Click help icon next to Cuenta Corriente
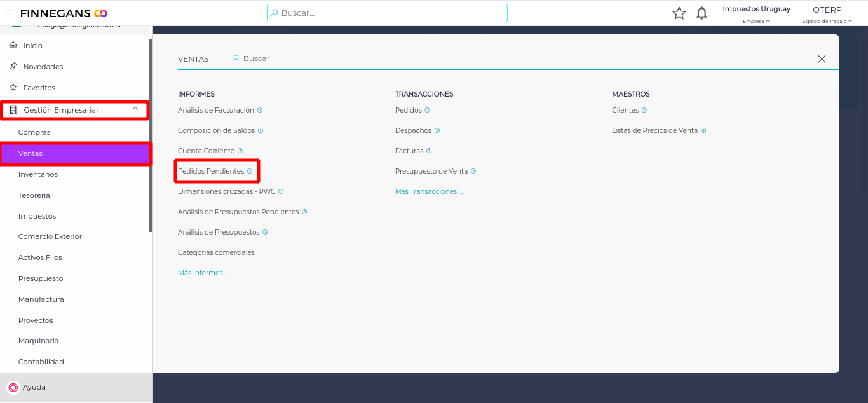Screen dimensions: 868x403 (240, 151)
